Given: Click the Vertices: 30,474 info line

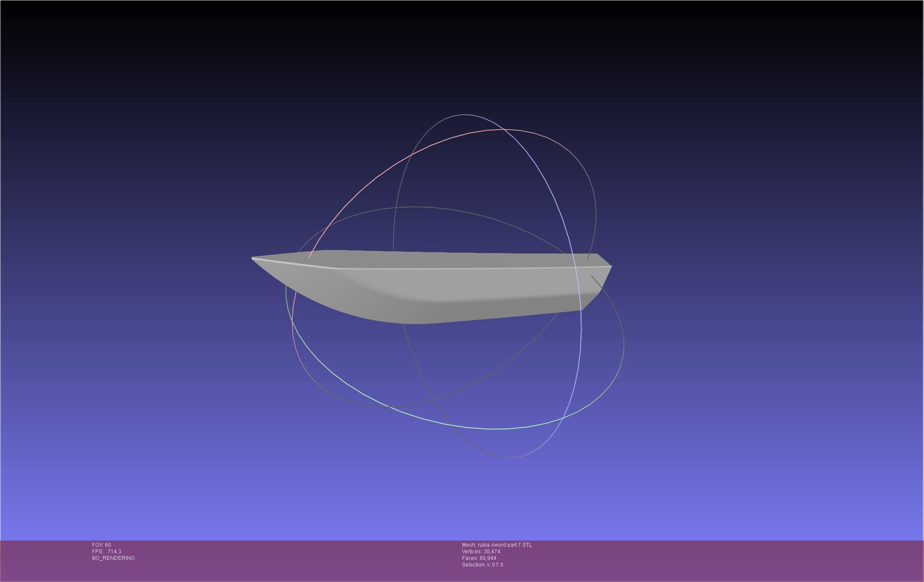Looking at the screenshot, I should coord(481,552).
